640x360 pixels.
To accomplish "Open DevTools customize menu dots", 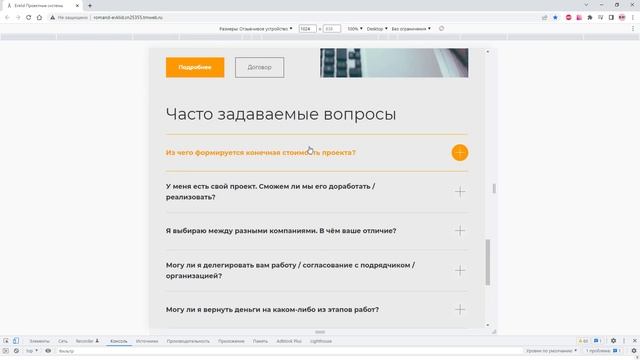I will [624, 341].
